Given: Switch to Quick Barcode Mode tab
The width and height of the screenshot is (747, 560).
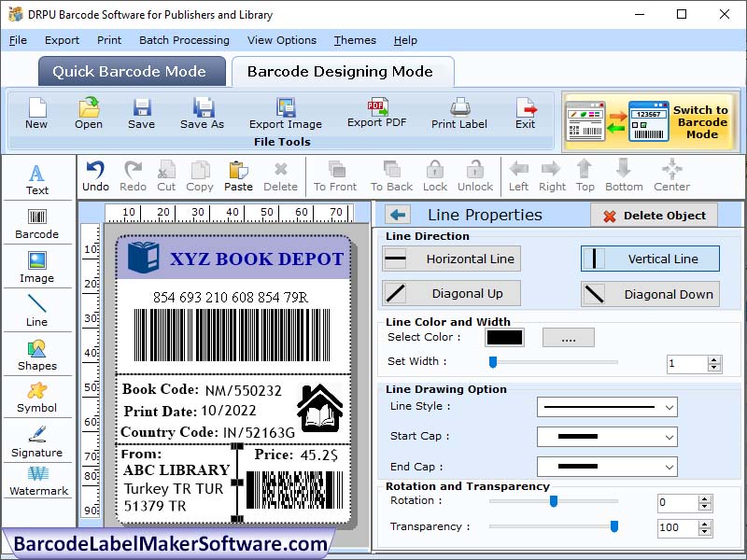Looking at the screenshot, I should point(131,71).
